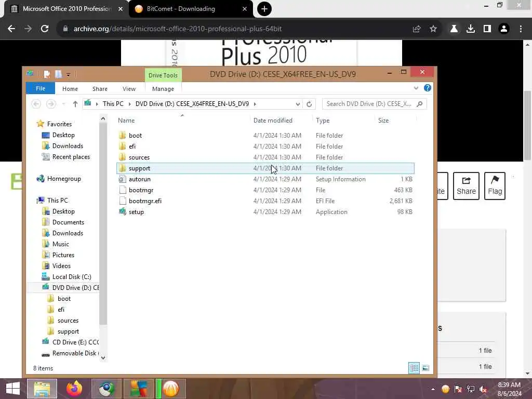532x399 pixels.
Task: Select Documents under This PC
Action: click(x=68, y=222)
